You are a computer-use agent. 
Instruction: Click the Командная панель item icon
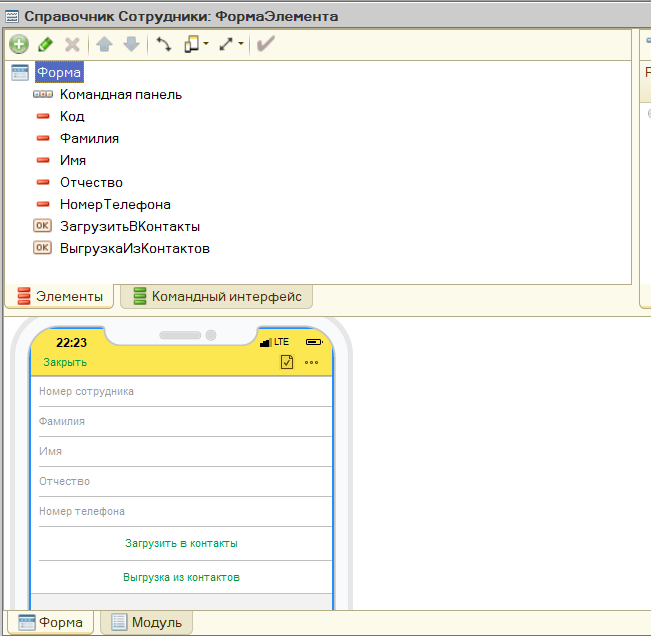tap(43, 95)
